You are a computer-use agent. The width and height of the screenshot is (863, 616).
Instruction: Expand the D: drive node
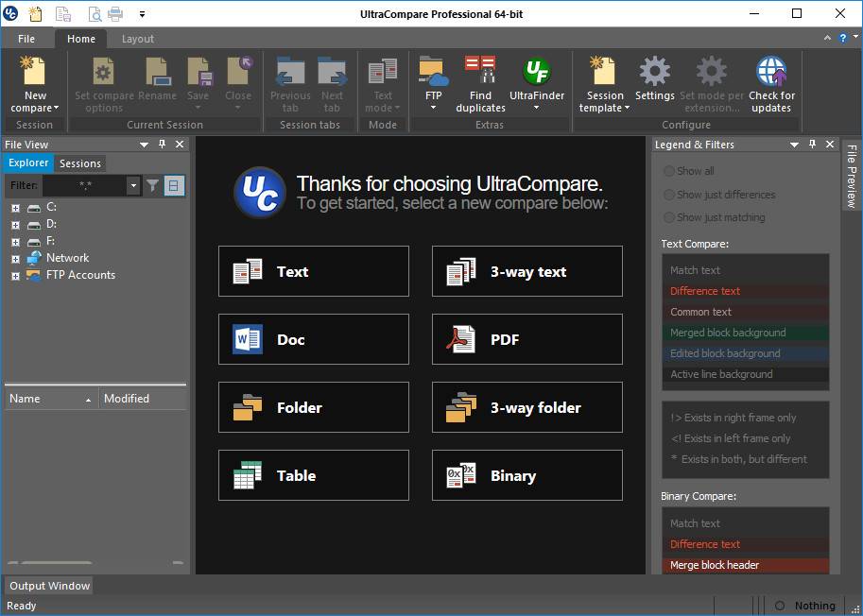tap(15, 225)
